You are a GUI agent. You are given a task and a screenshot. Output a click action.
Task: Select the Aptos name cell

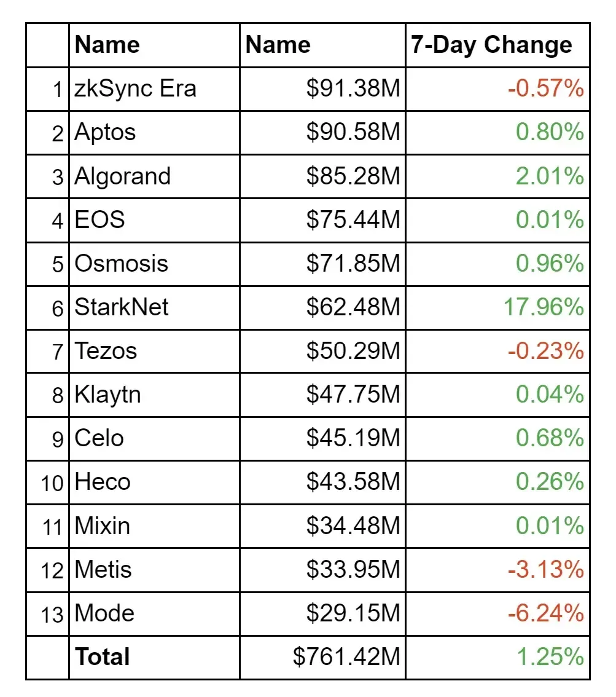point(105,133)
